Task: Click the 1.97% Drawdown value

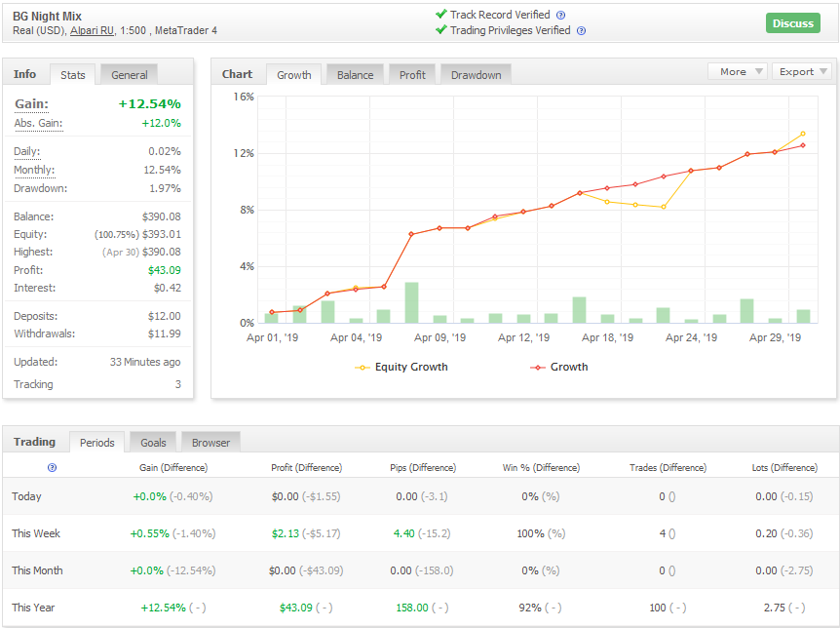Action: pyautogui.click(x=165, y=189)
